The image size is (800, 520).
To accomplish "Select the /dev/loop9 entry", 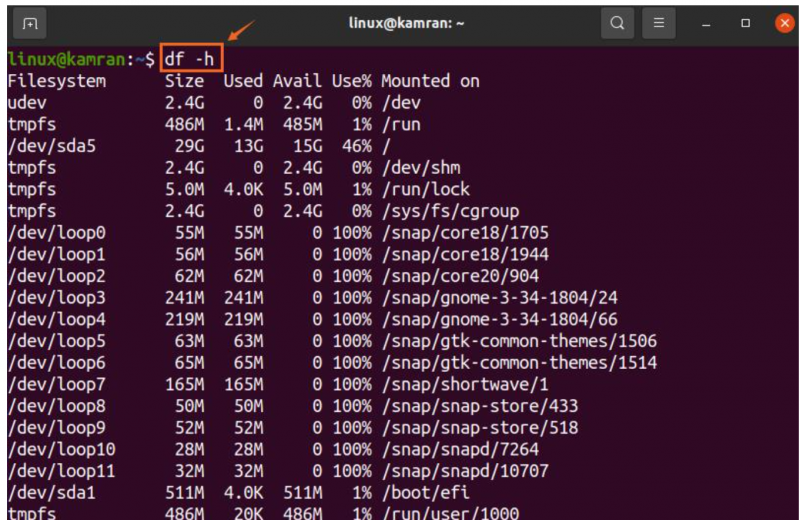I will point(57,428).
